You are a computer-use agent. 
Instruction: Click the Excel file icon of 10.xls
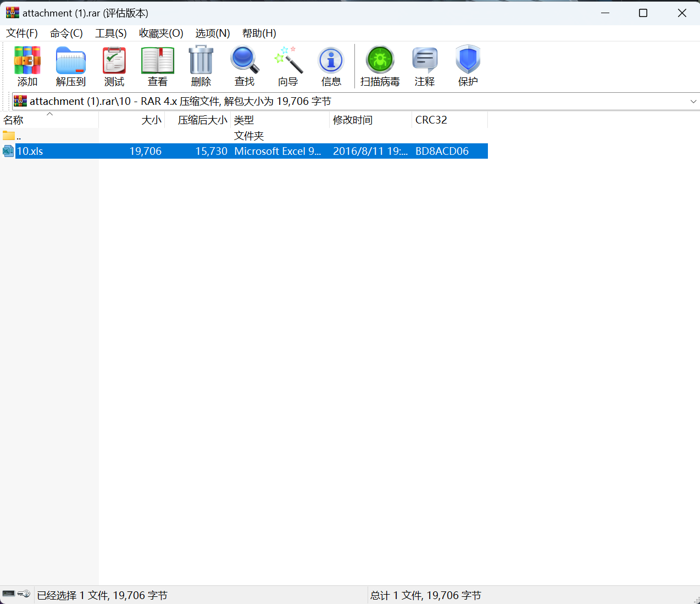(x=8, y=151)
